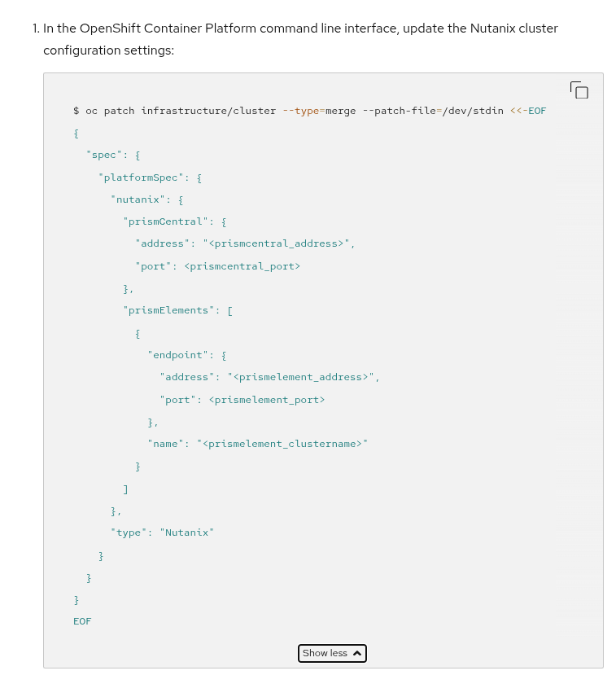Click the Show less chevron arrow
616x675 pixels.
[x=356, y=653]
